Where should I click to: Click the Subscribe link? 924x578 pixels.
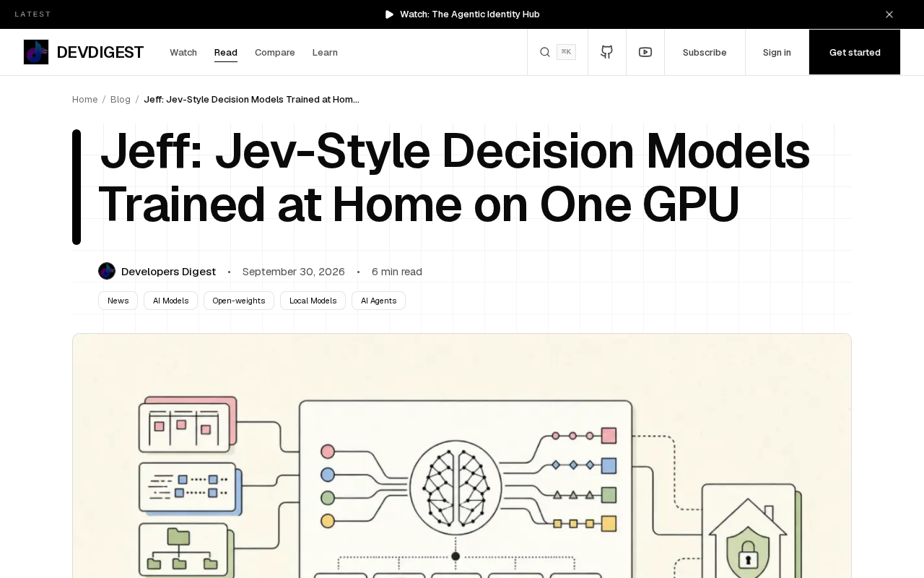705,52
